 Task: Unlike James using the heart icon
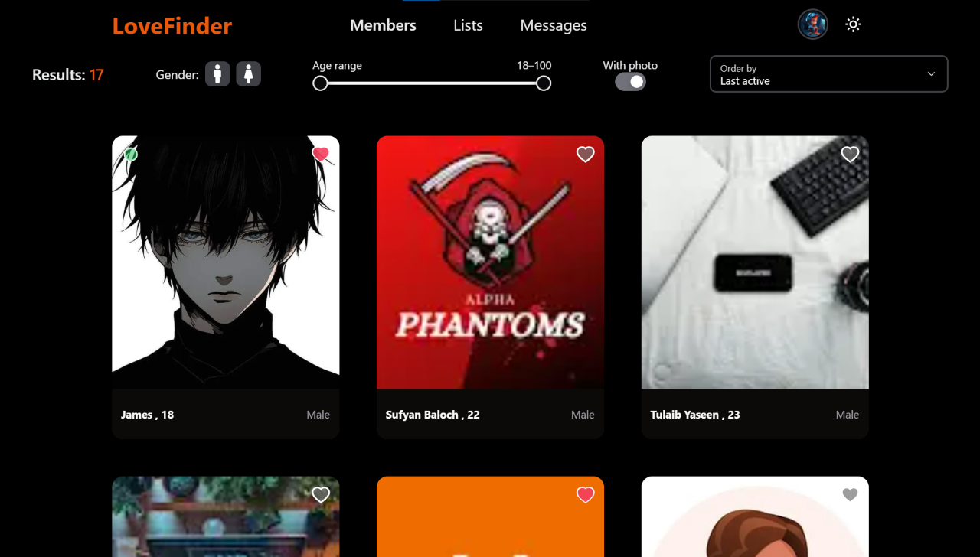[x=321, y=154]
